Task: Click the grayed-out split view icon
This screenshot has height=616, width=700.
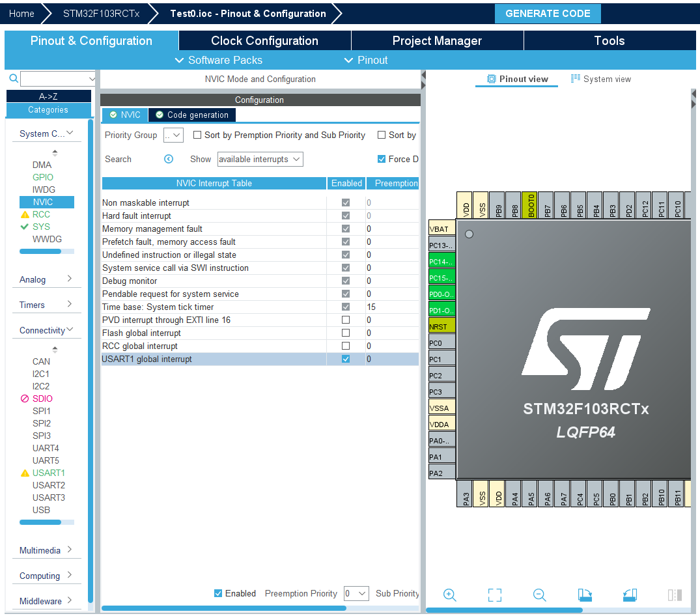Action: point(675,595)
